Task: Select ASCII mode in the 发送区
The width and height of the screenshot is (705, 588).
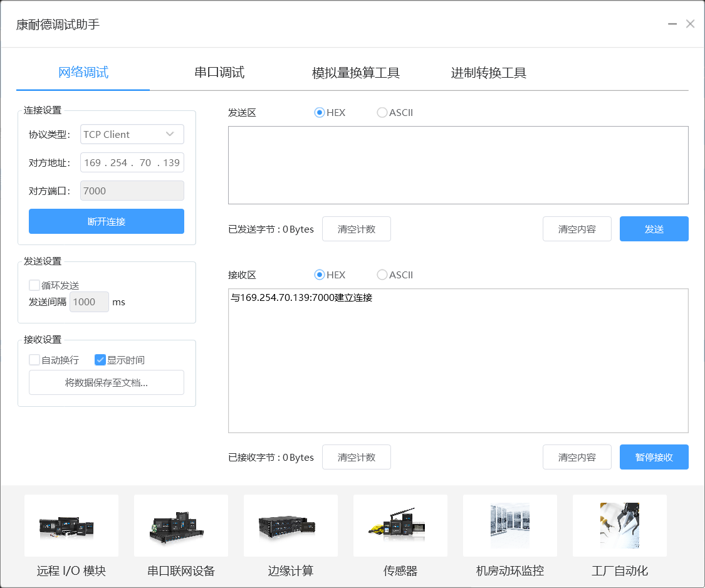Action: click(x=382, y=113)
